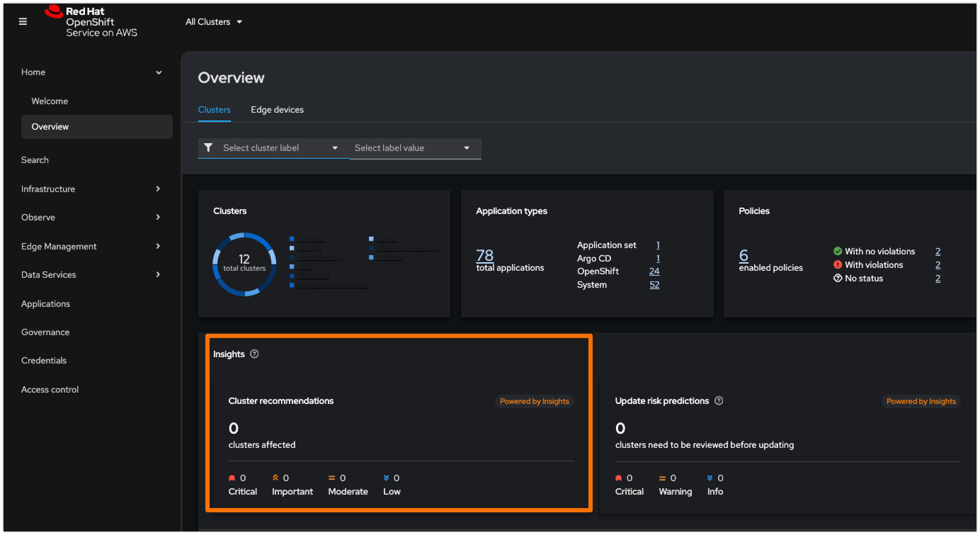The image size is (980, 535).
Task: Click the hamburger navigation menu icon
Action: point(23,22)
